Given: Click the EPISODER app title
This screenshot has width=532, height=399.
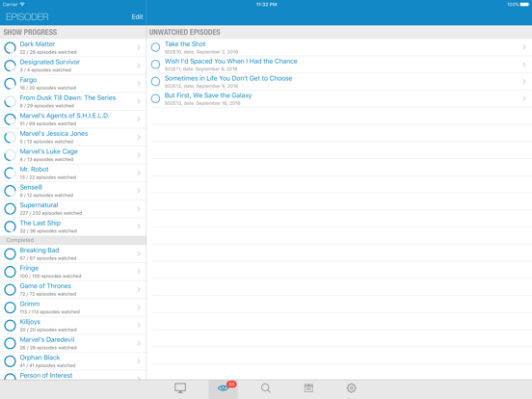Looking at the screenshot, I should point(27,16).
